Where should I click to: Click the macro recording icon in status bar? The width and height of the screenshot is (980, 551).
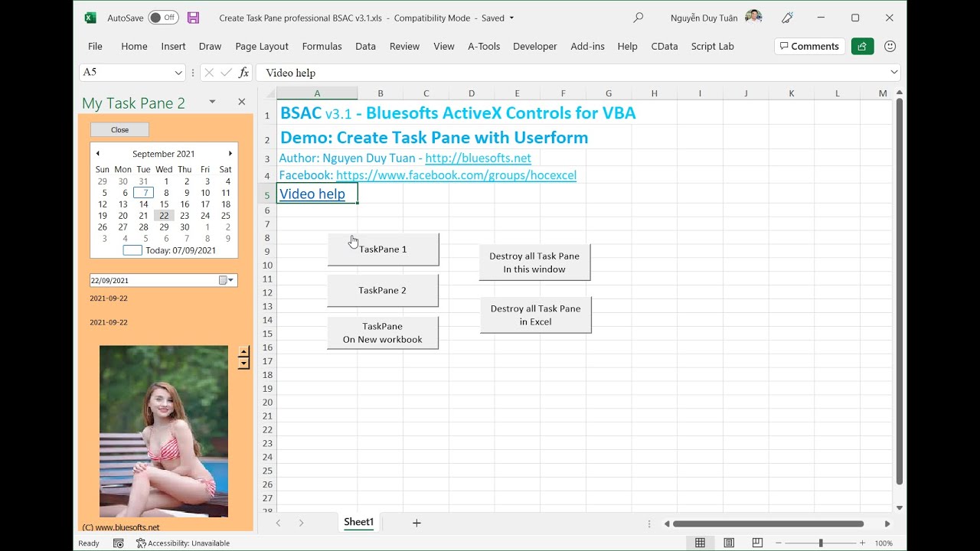[x=119, y=543]
